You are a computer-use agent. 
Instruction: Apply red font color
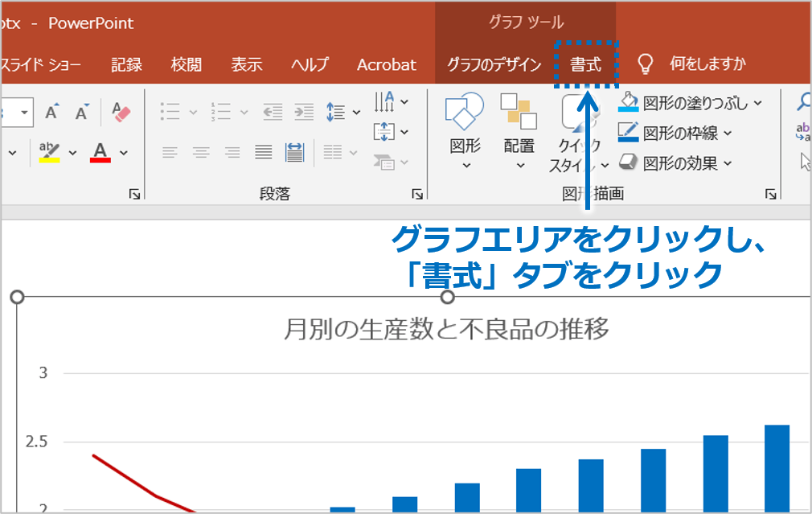(100, 152)
